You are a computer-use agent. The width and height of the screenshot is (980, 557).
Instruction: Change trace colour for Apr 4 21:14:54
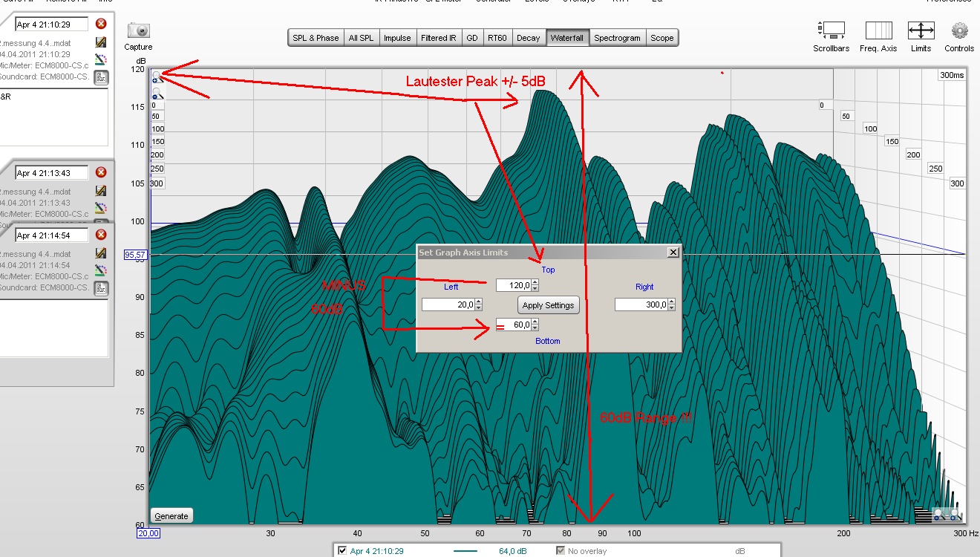coord(101,270)
